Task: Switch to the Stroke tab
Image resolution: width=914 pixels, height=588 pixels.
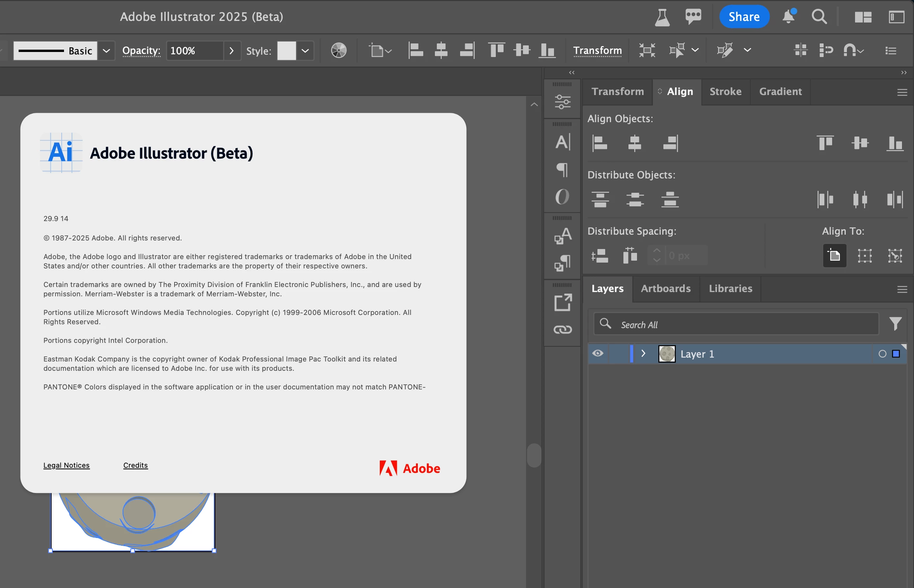Action: (725, 92)
